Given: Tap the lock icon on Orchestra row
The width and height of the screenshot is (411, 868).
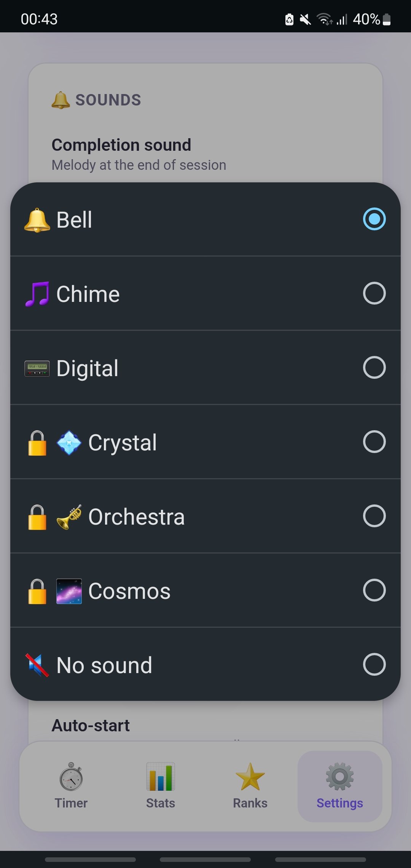Looking at the screenshot, I should (x=37, y=517).
